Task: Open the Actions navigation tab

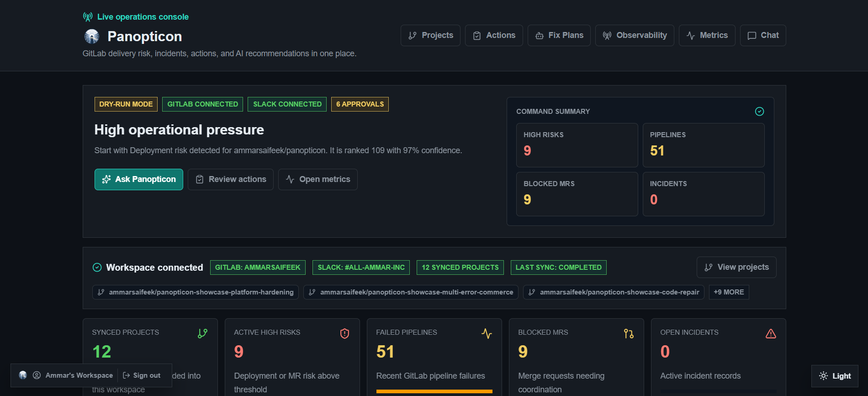Action: [x=494, y=35]
